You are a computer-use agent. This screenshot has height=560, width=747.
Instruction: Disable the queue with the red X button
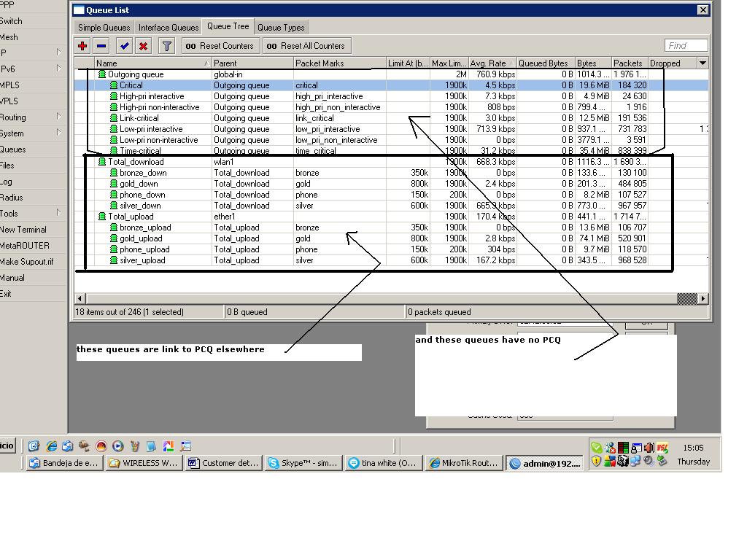143,46
